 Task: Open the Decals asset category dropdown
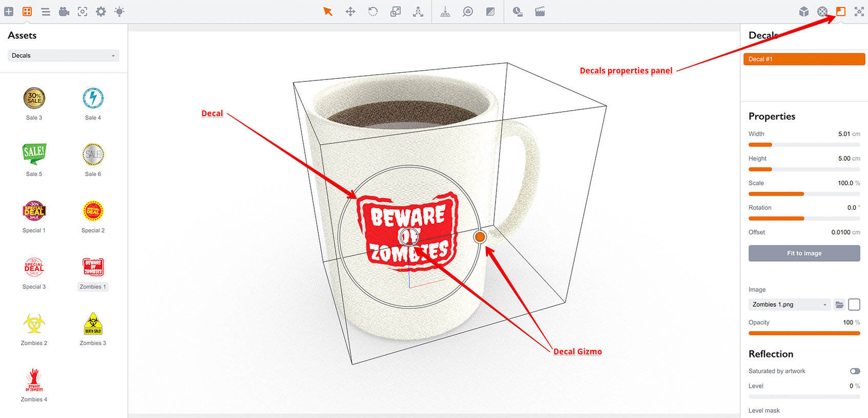(x=64, y=55)
